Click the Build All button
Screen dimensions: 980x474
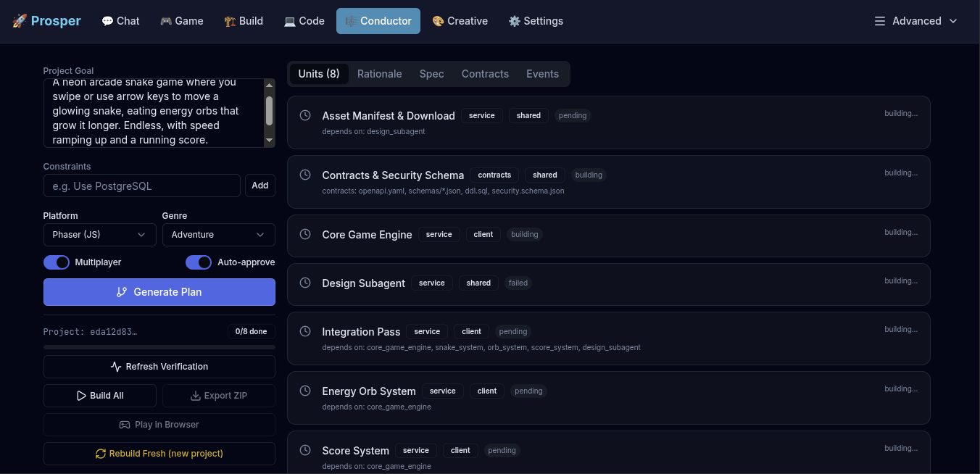coord(100,396)
